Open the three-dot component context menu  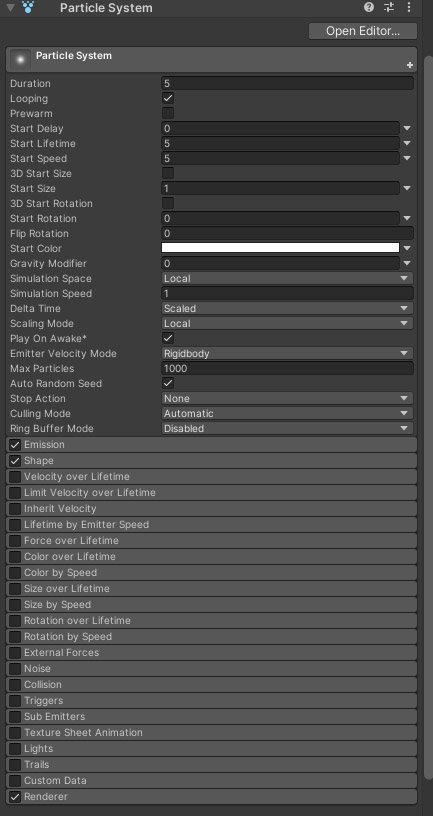(x=409, y=7)
